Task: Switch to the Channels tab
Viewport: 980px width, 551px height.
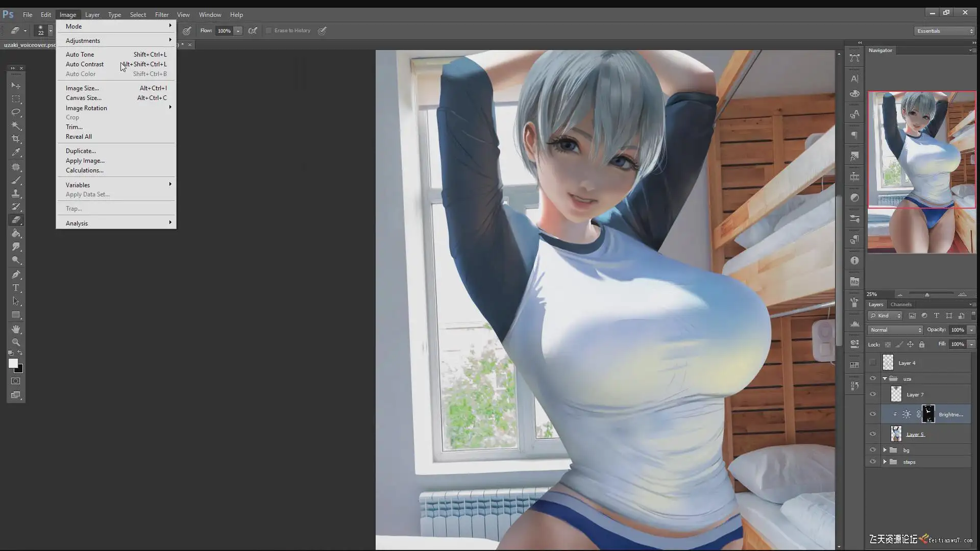Action: (901, 304)
